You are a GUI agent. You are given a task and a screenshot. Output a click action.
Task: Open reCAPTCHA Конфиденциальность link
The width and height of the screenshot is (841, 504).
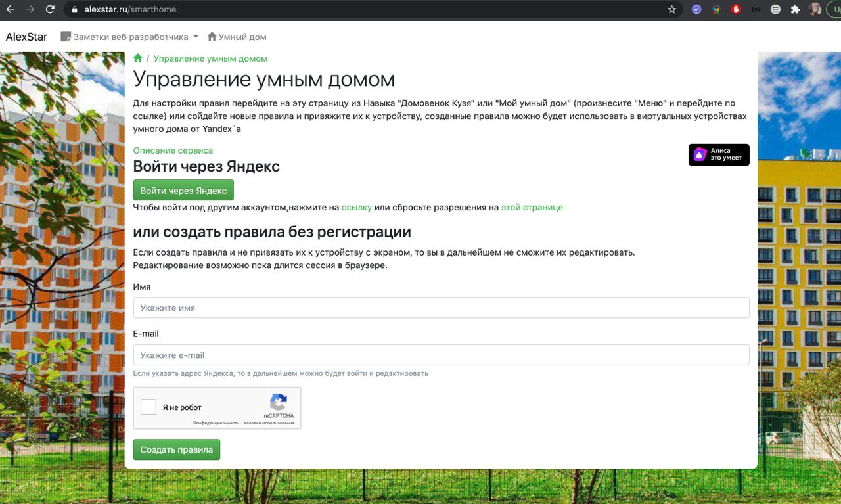(x=216, y=423)
